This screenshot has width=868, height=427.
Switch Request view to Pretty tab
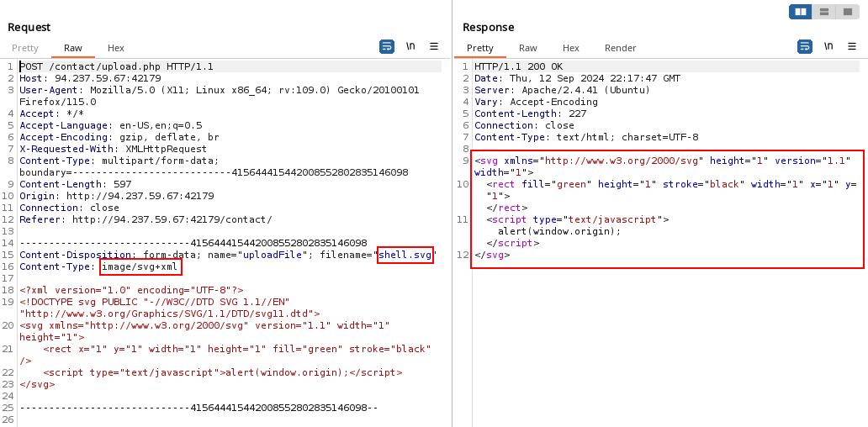(x=25, y=48)
